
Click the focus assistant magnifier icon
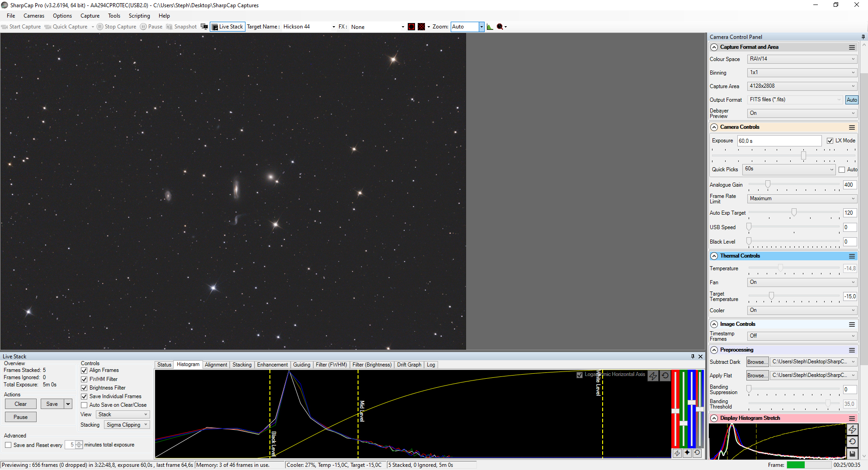pyautogui.click(x=500, y=27)
